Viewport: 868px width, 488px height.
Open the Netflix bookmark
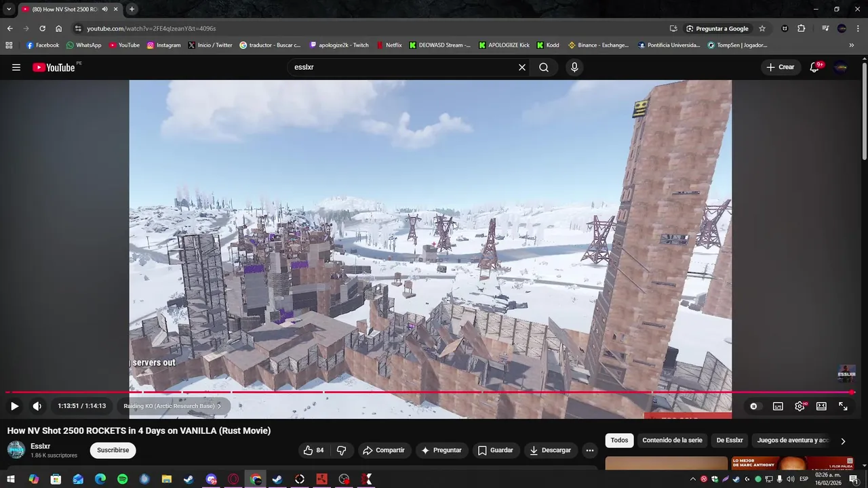(x=389, y=45)
